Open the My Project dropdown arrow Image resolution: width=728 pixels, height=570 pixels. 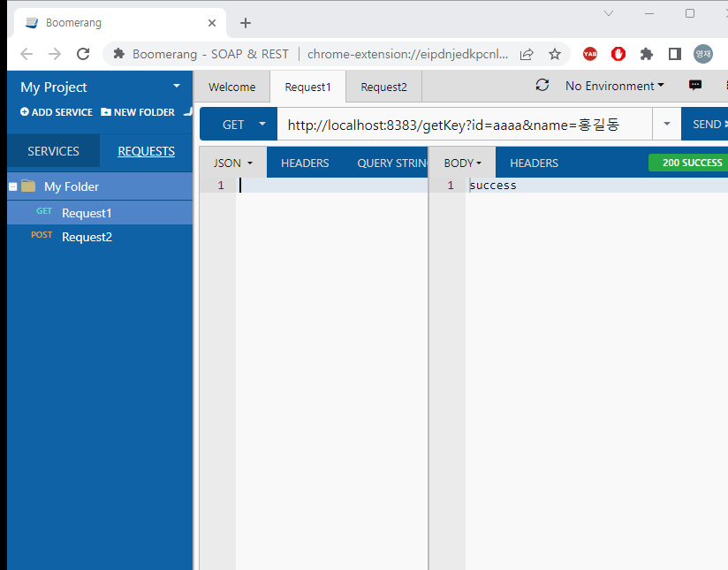[x=177, y=86]
